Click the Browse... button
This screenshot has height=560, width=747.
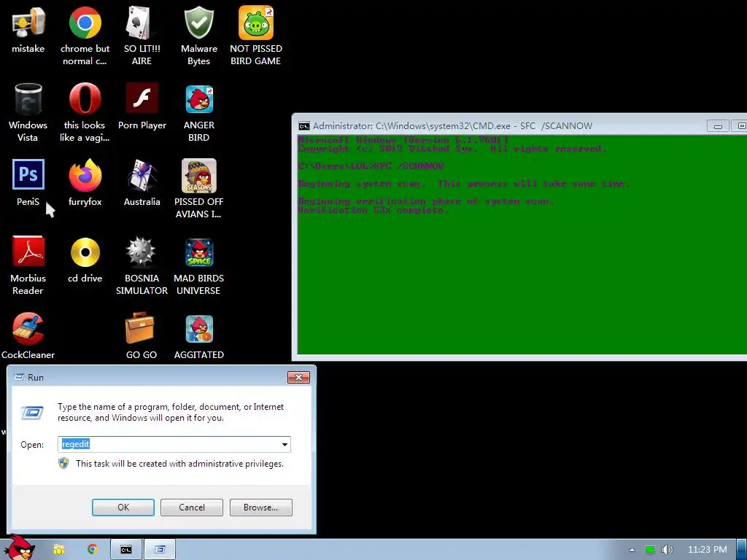point(260,507)
